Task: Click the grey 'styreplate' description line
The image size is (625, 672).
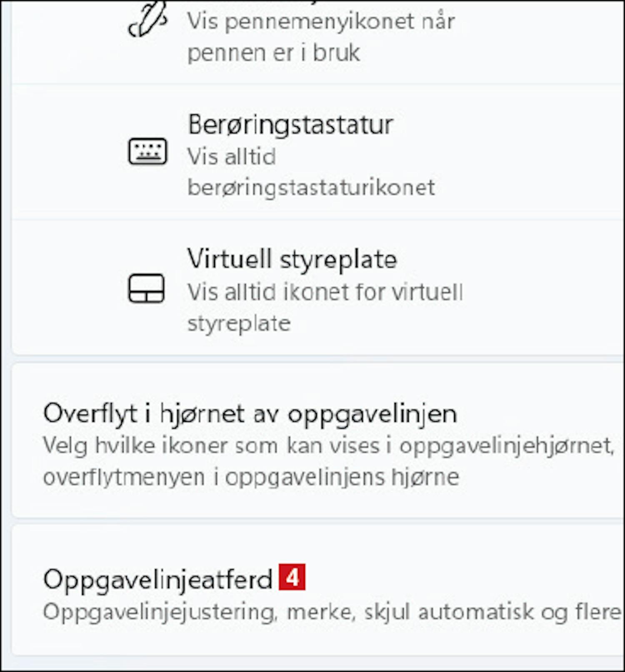Action: pyautogui.click(x=239, y=324)
